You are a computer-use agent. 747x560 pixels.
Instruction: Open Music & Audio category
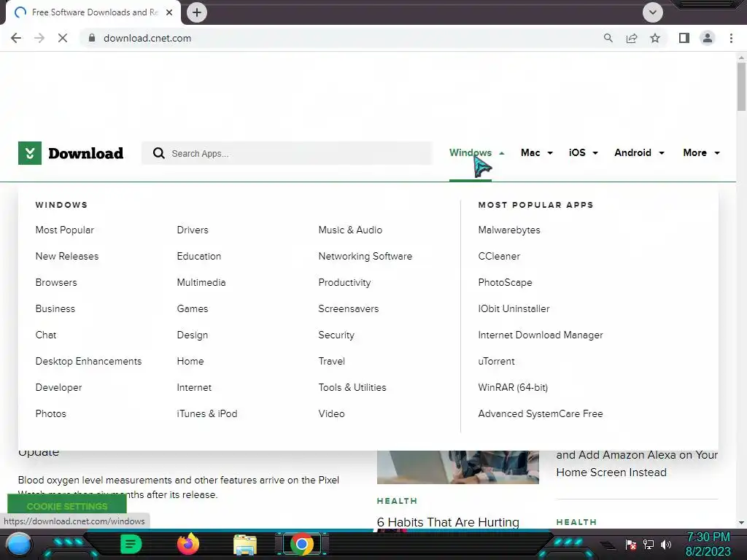pyautogui.click(x=350, y=230)
